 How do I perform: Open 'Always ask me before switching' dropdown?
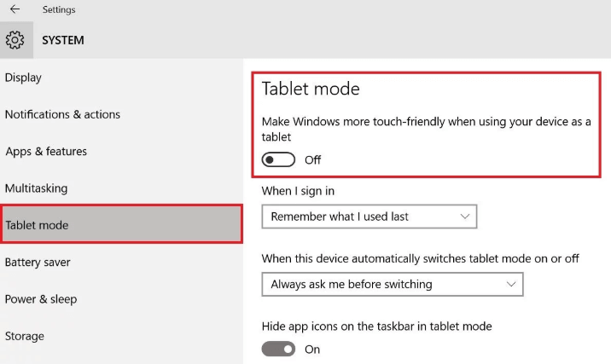point(392,284)
